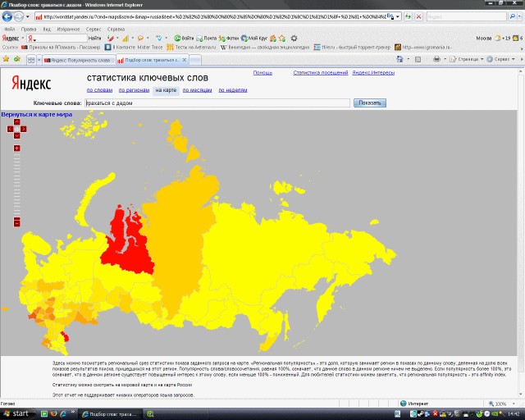The image size is (525, 420).
Task: Click the Home page icon
Action: point(399,59)
